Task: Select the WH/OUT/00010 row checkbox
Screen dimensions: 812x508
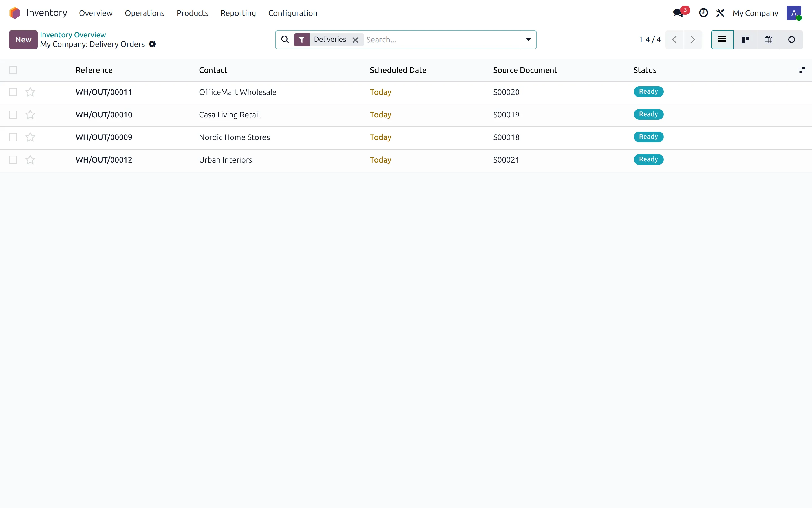Action: (13, 115)
